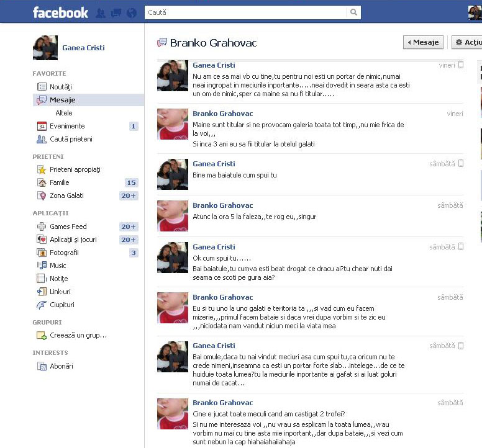
Task: Click Branko avatar on 'Atunc la ora 5' message
Action: (173, 216)
